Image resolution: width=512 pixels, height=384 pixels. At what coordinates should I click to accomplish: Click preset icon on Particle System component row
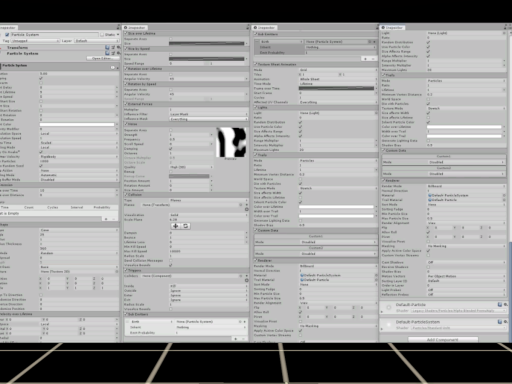pos(113,53)
